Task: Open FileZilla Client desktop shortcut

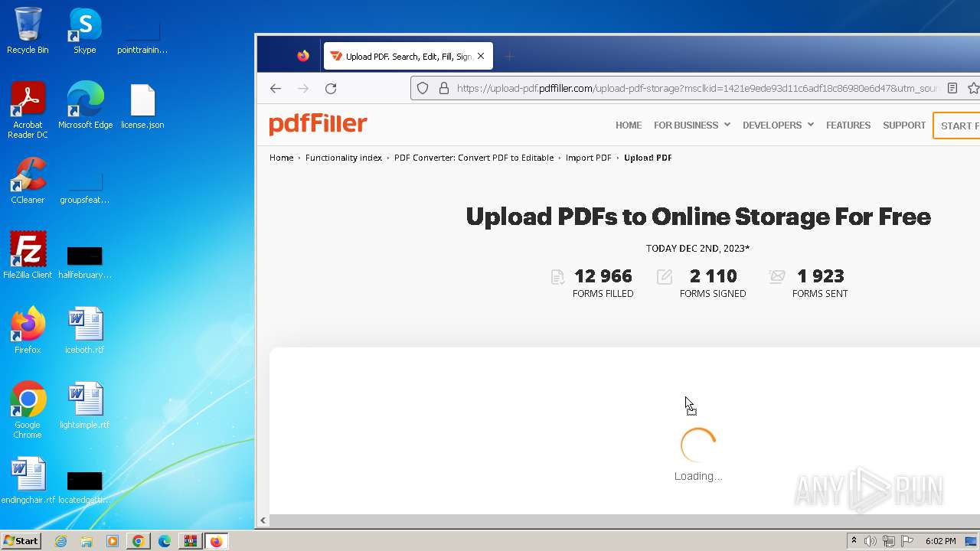Action: tap(28, 256)
